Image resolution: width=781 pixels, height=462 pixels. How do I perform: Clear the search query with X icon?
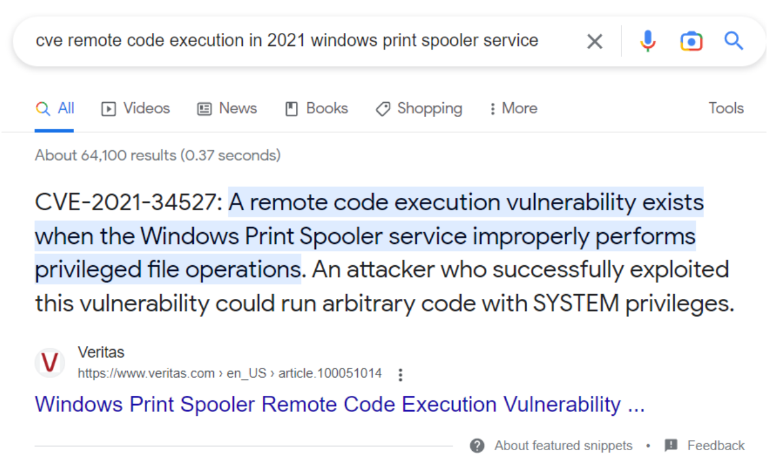594,41
